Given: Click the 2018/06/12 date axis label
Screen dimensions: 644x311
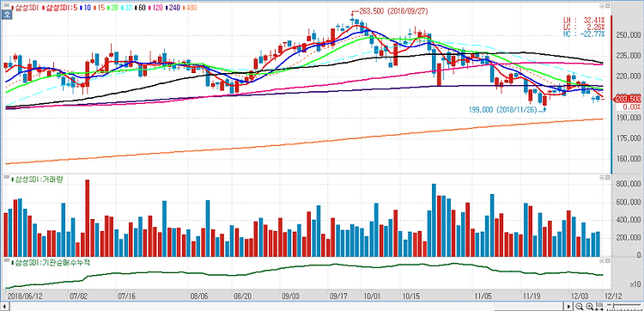Looking at the screenshot, I should (25, 296).
